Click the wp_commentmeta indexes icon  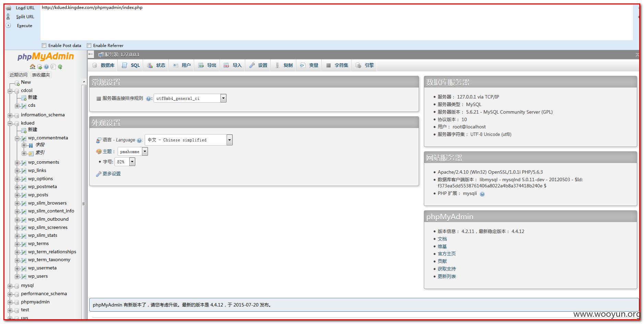[31, 153]
